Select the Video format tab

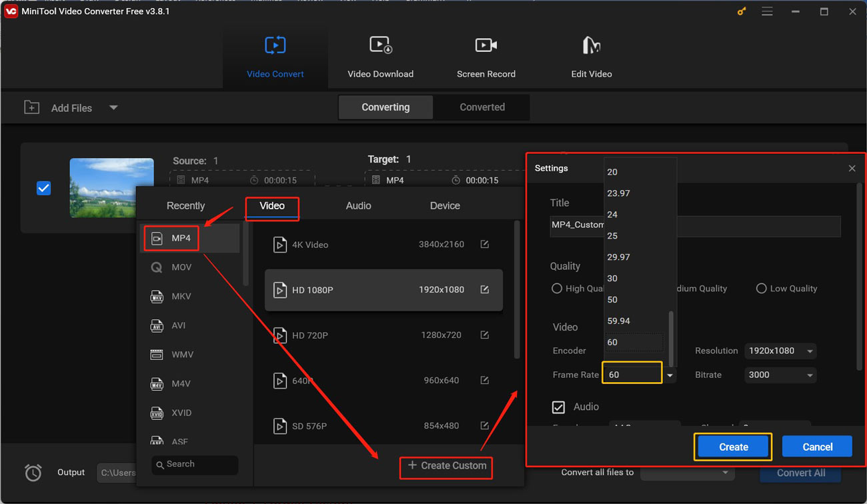tap(272, 206)
